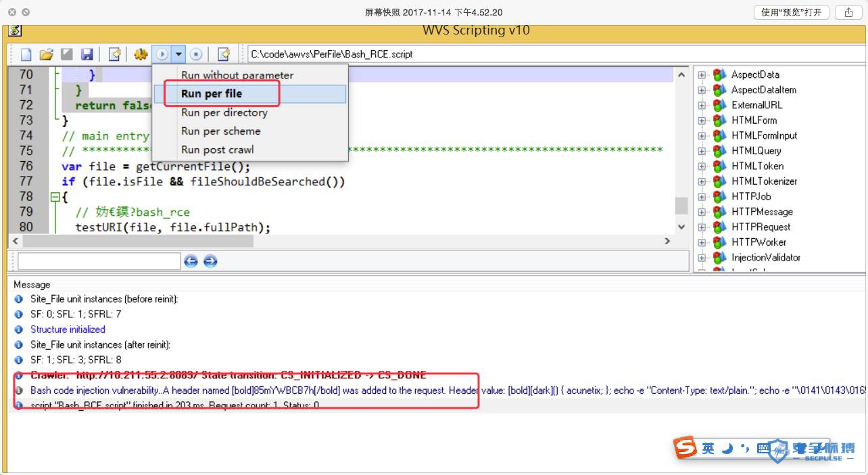
Task: Run the script with the play button
Action: [x=162, y=54]
